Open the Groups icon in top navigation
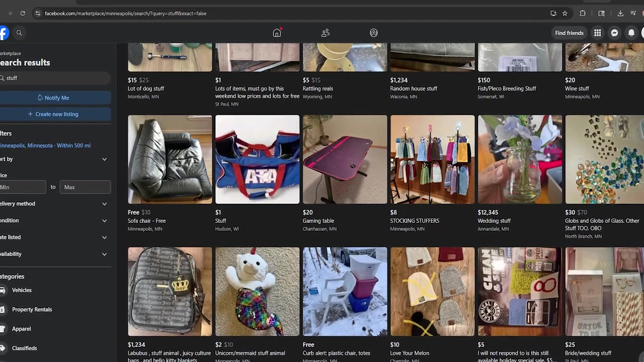 [374, 33]
